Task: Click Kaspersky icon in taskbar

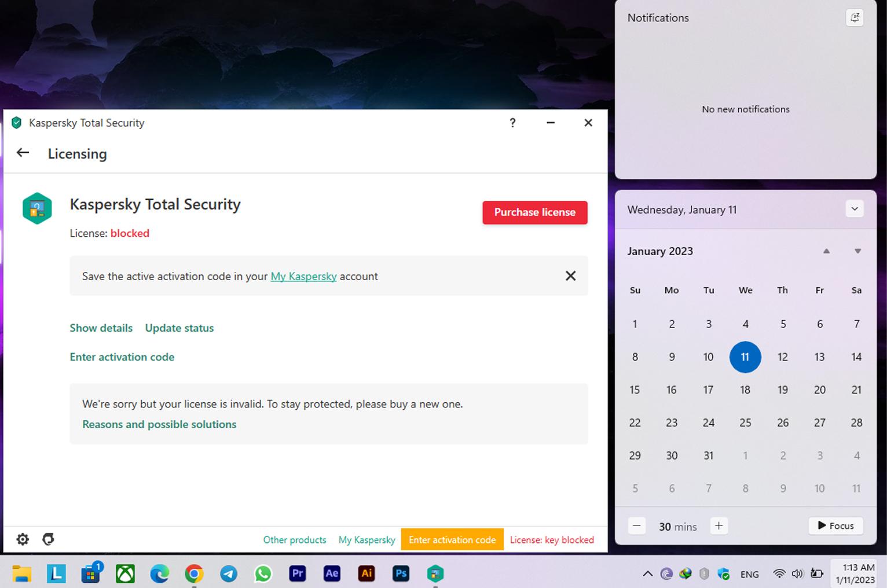Action: pos(435,574)
